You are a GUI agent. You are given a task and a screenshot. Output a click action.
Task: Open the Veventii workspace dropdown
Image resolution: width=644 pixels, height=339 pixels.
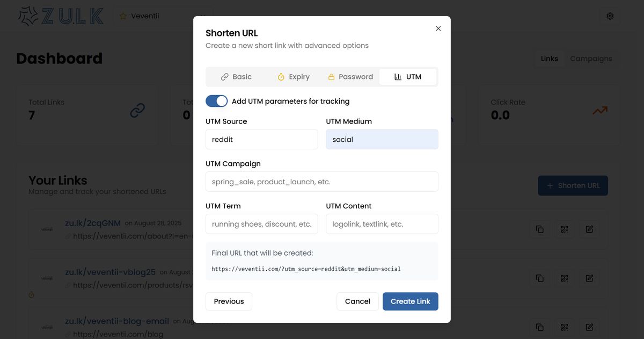162,16
